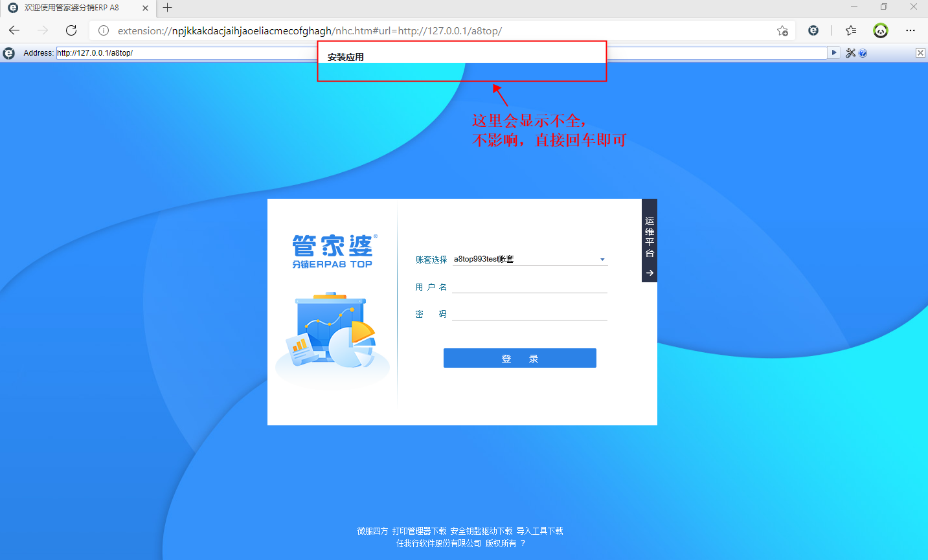Viewport: 928px width, 560px height.
Task: Open the 导入工具下载 link
Action: [x=540, y=531]
